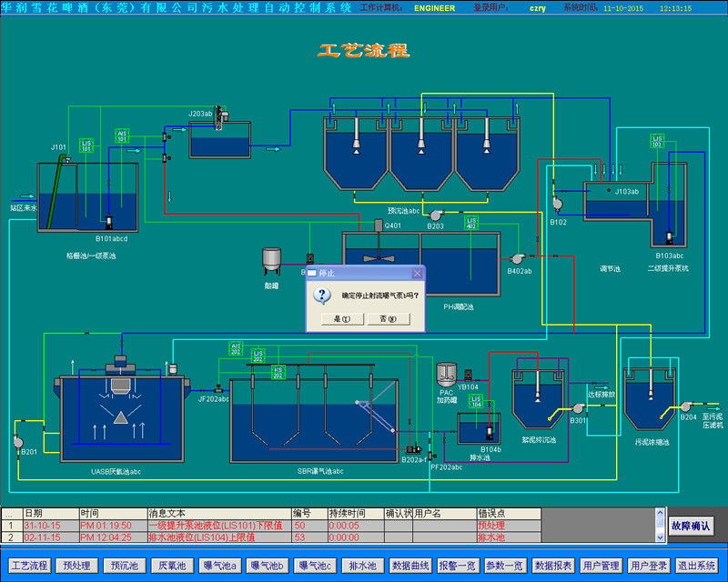Select the B301 pump symbol
The image size is (728, 582).
579,408
